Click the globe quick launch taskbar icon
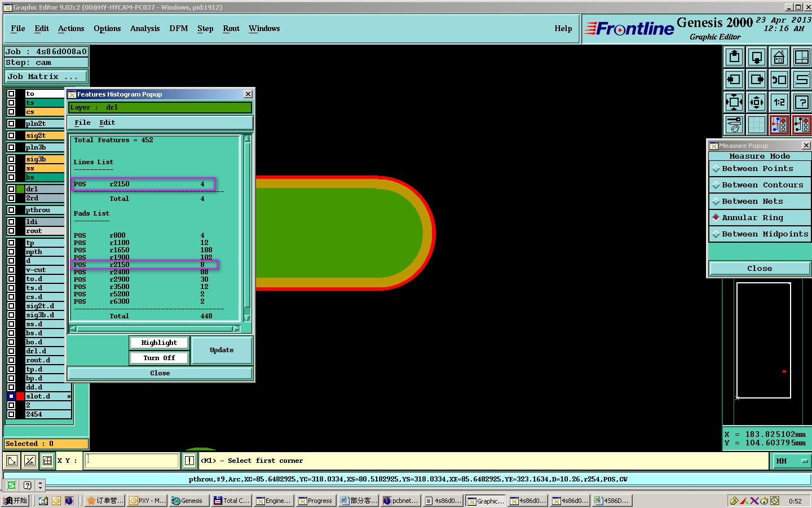This screenshot has height=508, width=812. (69, 501)
